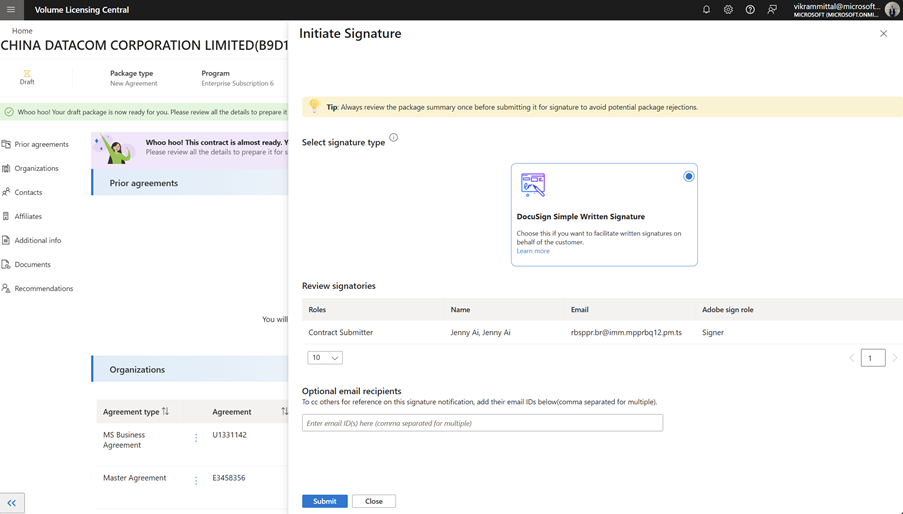Click signer email rbsppr.br@imm.mpprbq12.pm.ts
This screenshot has width=903, height=514.
[x=626, y=333]
